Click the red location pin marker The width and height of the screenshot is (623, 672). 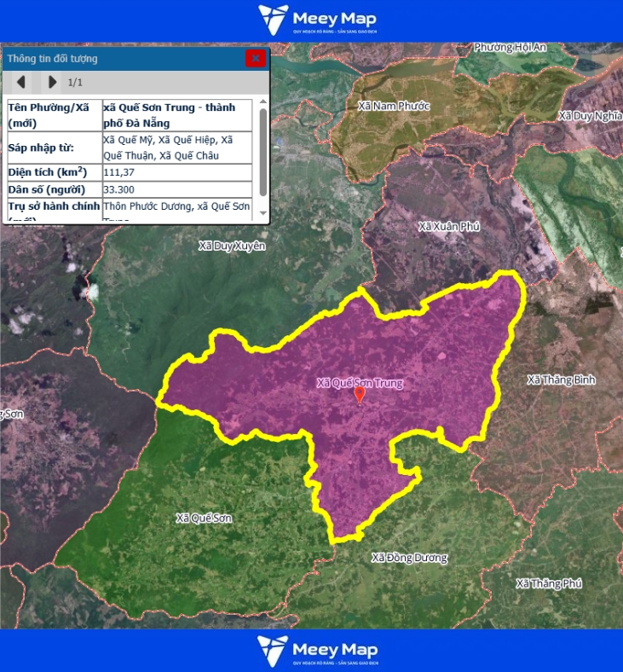(x=359, y=395)
